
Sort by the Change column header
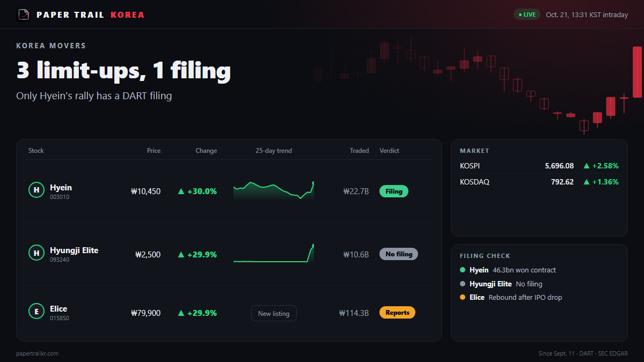pos(207,151)
